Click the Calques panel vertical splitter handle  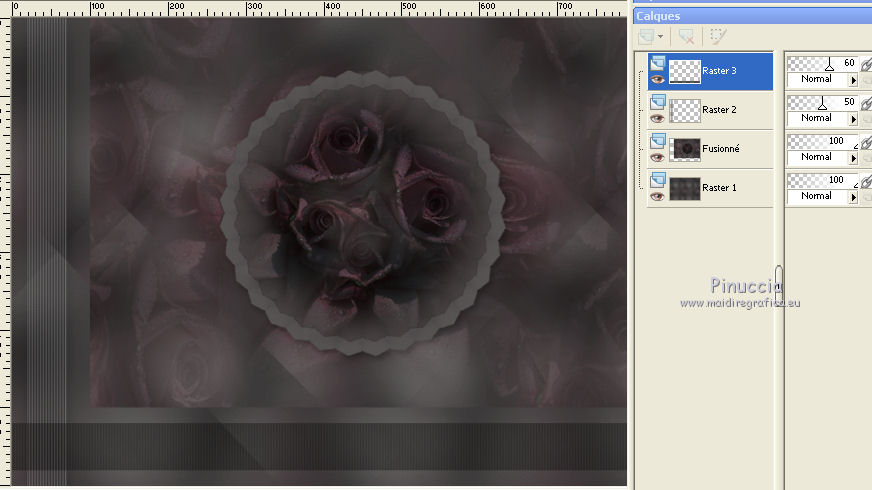779,287
